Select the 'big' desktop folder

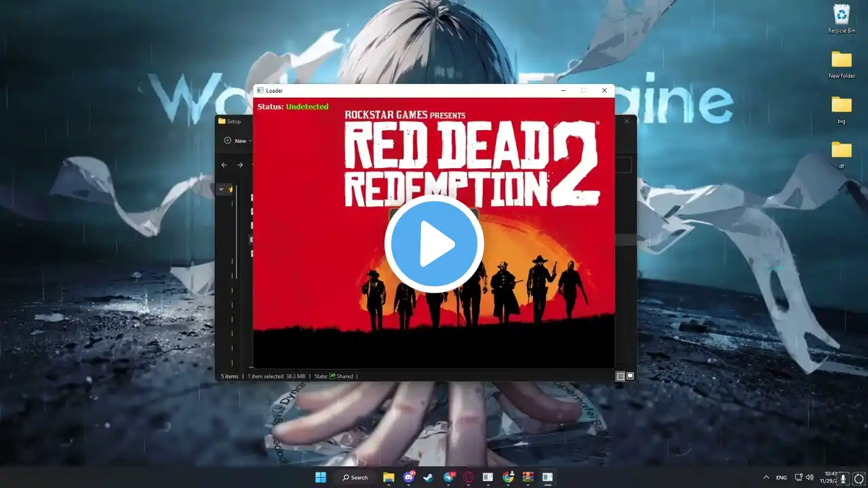point(842,110)
